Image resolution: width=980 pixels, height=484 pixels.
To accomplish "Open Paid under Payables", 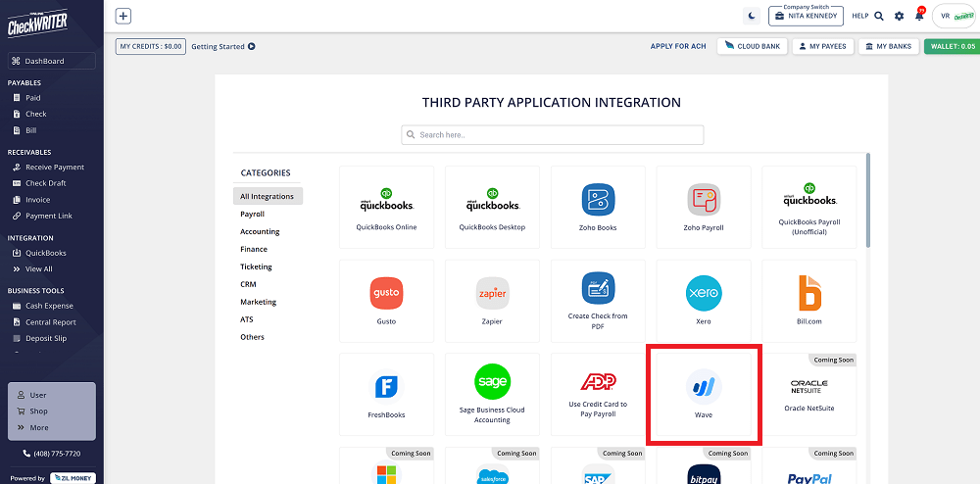I will coord(26,97).
